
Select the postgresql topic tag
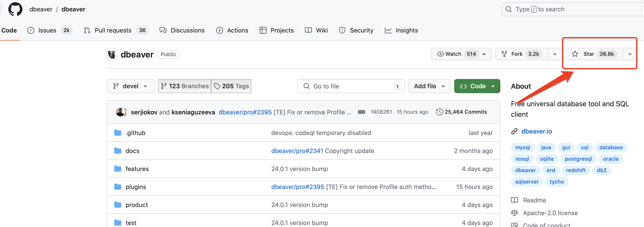(x=578, y=159)
